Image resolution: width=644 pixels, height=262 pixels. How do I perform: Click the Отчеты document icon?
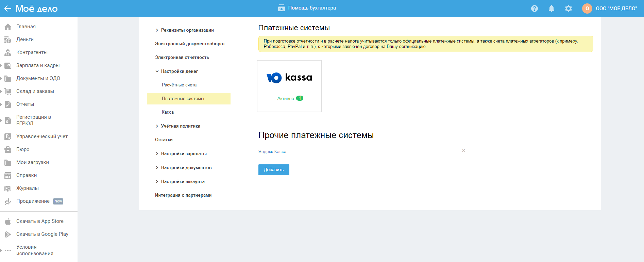(x=8, y=104)
